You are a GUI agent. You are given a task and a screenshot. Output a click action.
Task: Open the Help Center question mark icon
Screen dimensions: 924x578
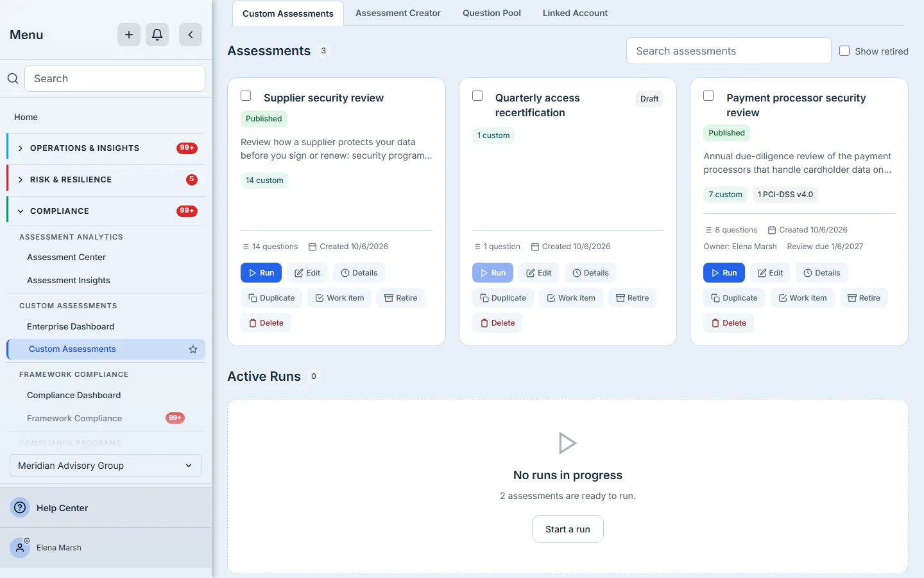tap(21, 507)
